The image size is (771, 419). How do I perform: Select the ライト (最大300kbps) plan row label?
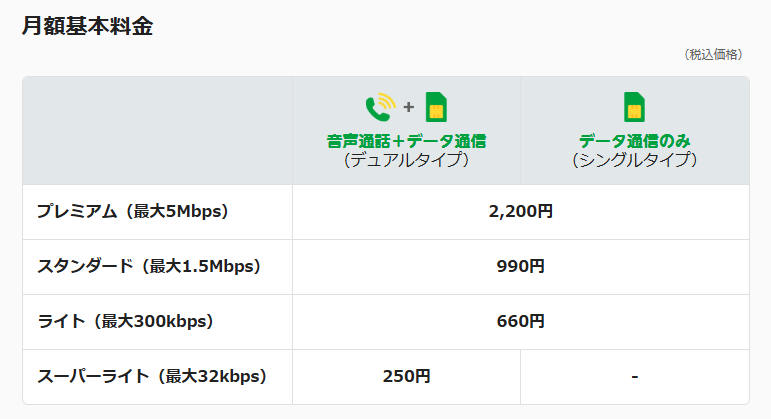pos(126,322)
